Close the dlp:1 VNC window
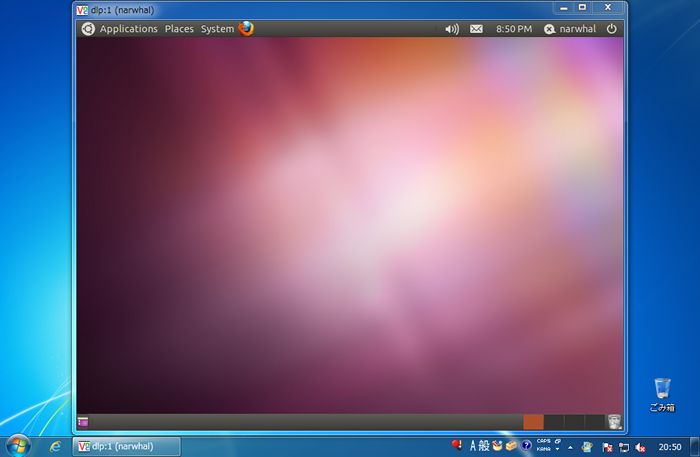The image size is (700, 457). (x=608, y=8)
